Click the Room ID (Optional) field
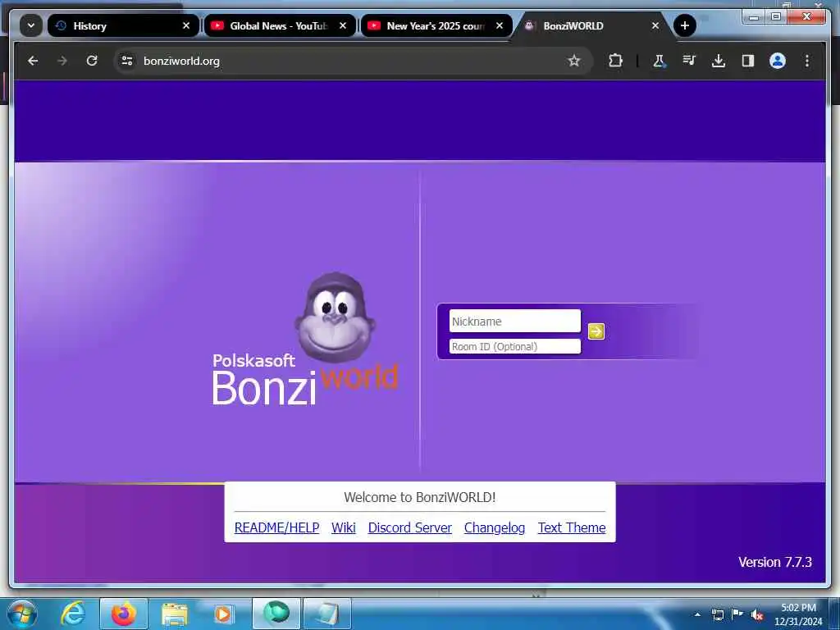This screenshot has width=840, height=630. point(515,347)
